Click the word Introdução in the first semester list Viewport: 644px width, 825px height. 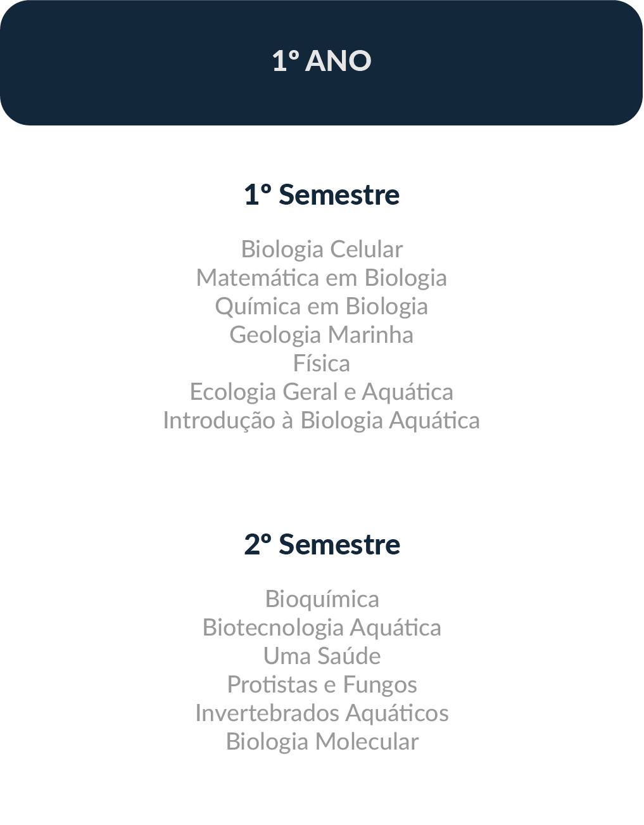219,420
